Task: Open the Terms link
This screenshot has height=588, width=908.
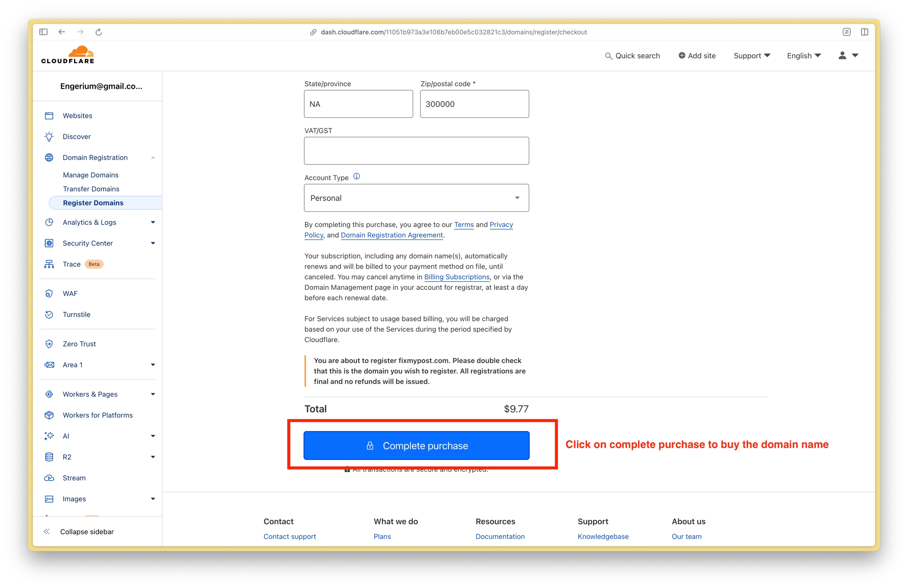Action: (463, 225)
